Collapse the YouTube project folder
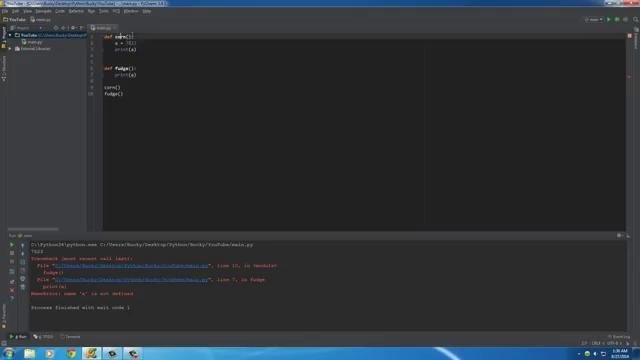Screen dimensions: 640x360 coord(10,36)
